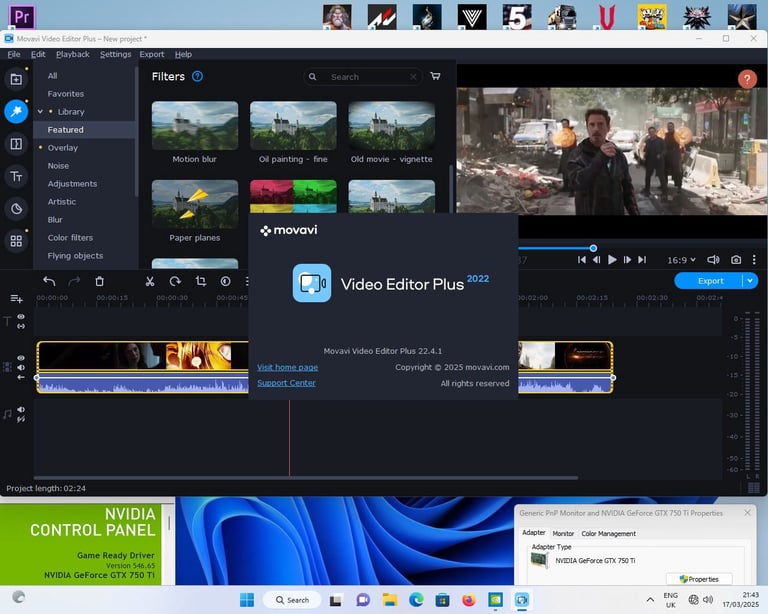Mute the video track audio
Image resolution: width=768 pixels, height=614 pixels.
click(x=21, y=368)
